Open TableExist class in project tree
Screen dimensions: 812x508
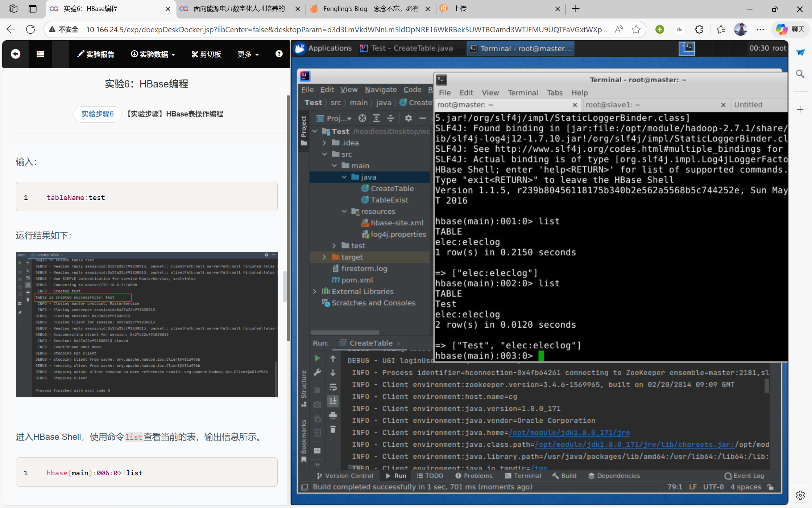[389, 200]
